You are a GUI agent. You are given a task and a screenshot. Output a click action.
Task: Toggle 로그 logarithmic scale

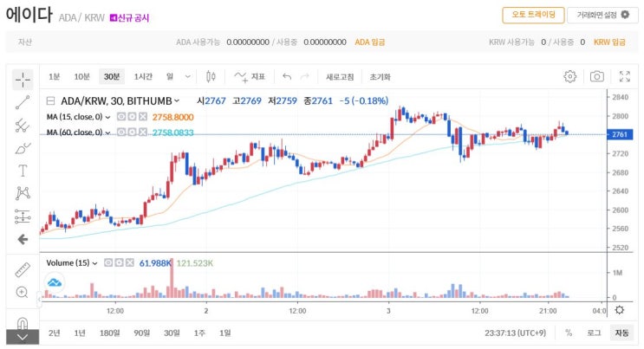pyautogui.click(x=594, y=333)
